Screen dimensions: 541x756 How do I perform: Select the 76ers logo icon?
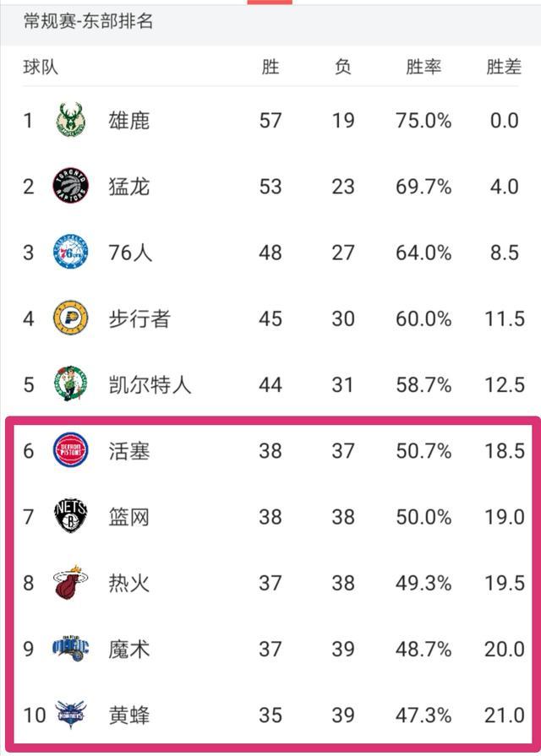click(x=70, y=252)
